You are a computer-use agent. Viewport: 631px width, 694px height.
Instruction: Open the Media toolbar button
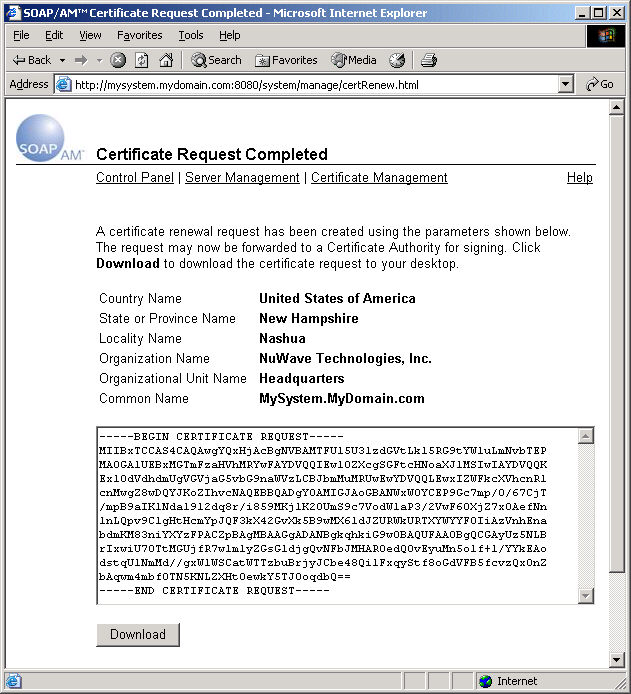coord(354,60)
